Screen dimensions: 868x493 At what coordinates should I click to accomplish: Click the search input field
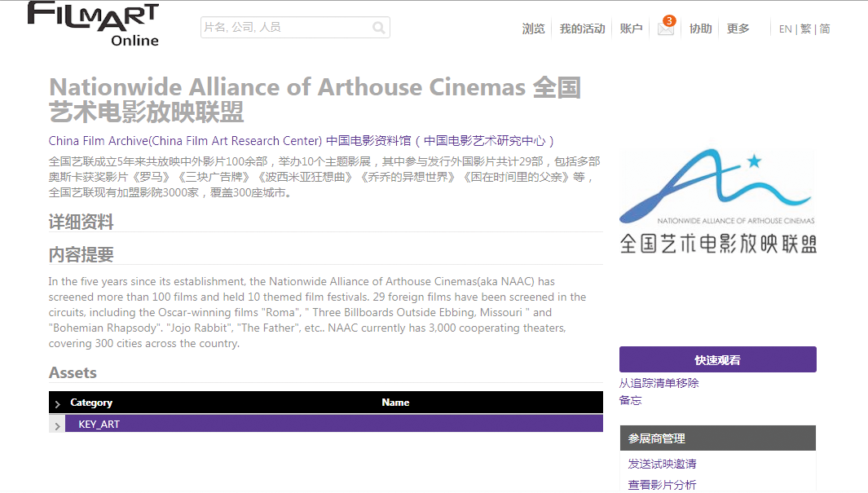point(285,28)
